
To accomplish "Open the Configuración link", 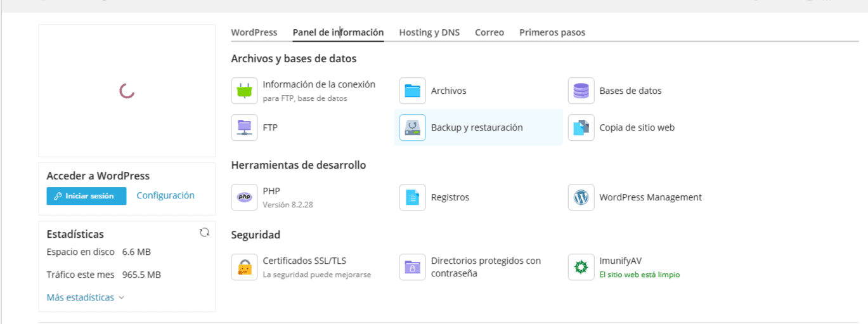I will pyautogui.click(x=165, y=195).
